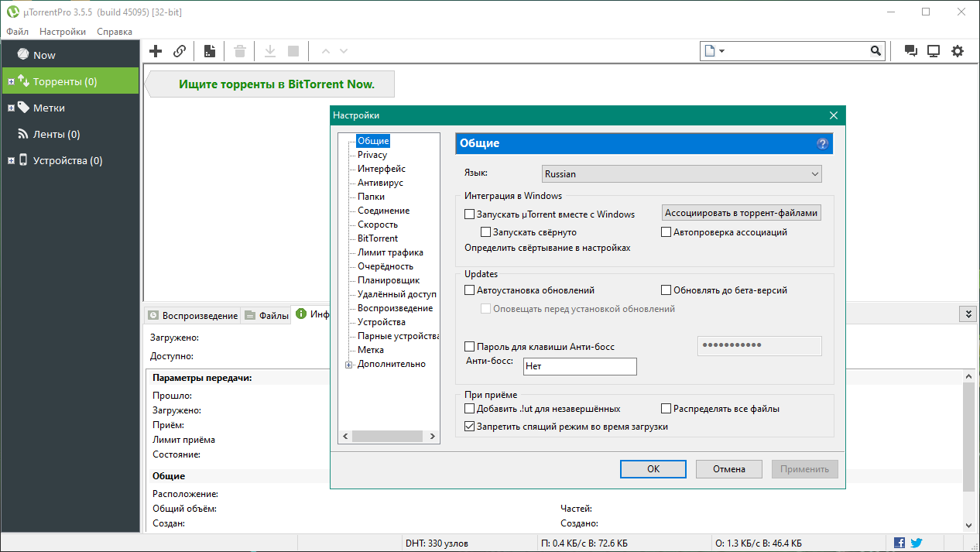980x552 pixels.
Task: Click the RSS feeds icon in sidebar
Action: click(23, 134)
